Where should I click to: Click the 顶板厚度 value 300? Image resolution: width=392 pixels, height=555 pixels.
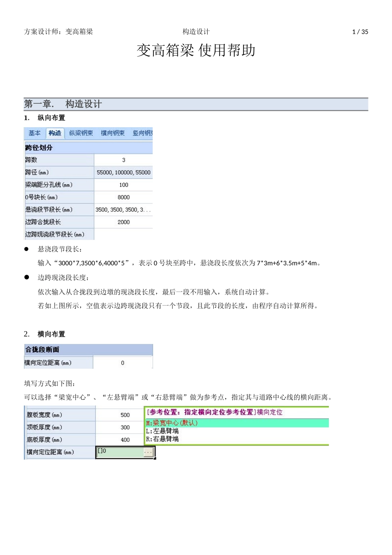pyautogui.click(x=125, y=427)
